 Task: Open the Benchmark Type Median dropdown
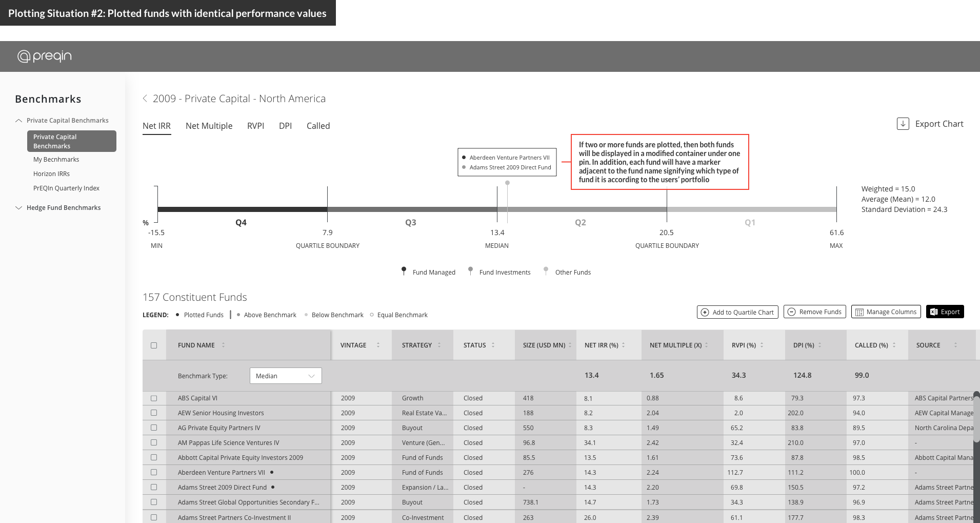click(x=286, y=376)
